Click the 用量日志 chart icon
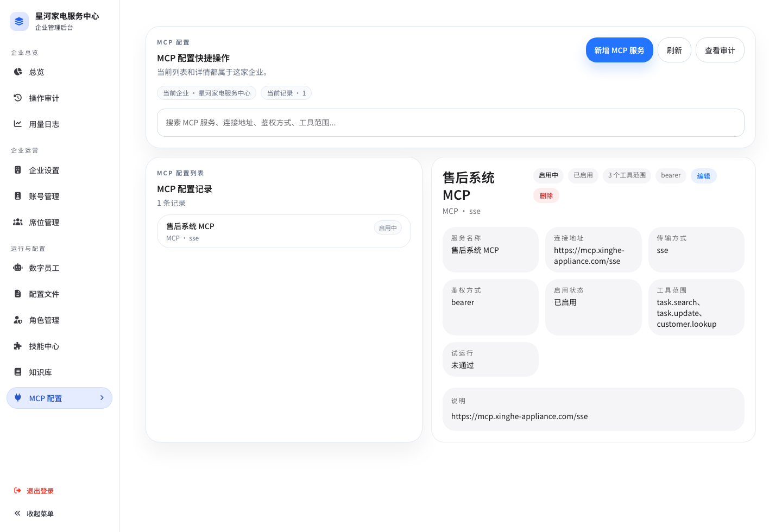Image resolution: width=782 pixels, height=532 pixels. pyautogui.click(x=18, y=124)
